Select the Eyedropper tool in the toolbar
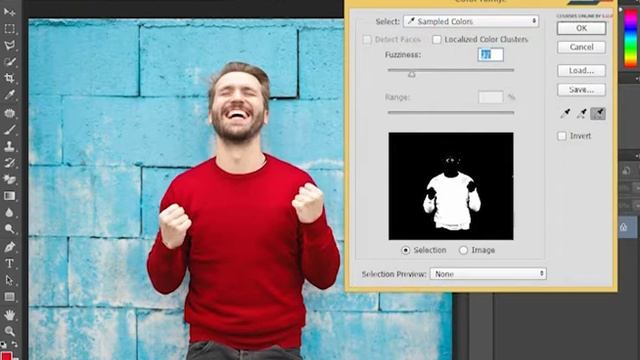The image size is (640, 360). pyautogui.click(x=9, y=95)
